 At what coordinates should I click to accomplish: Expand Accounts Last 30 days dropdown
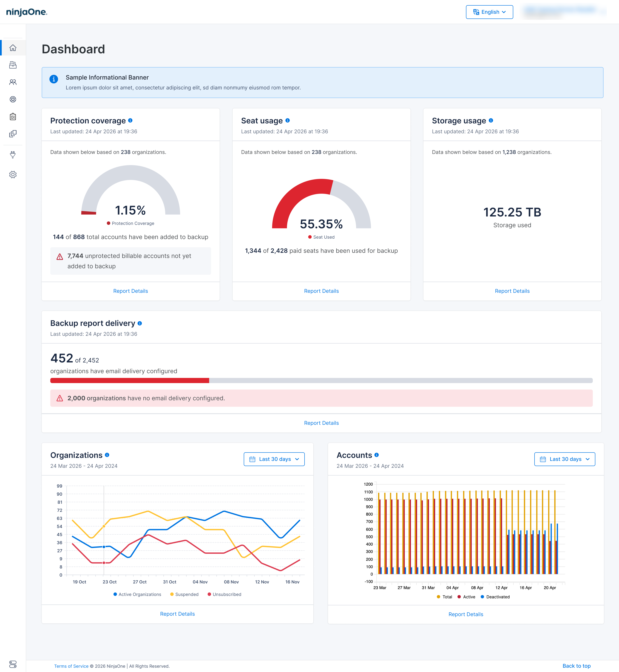click(564, 459)
